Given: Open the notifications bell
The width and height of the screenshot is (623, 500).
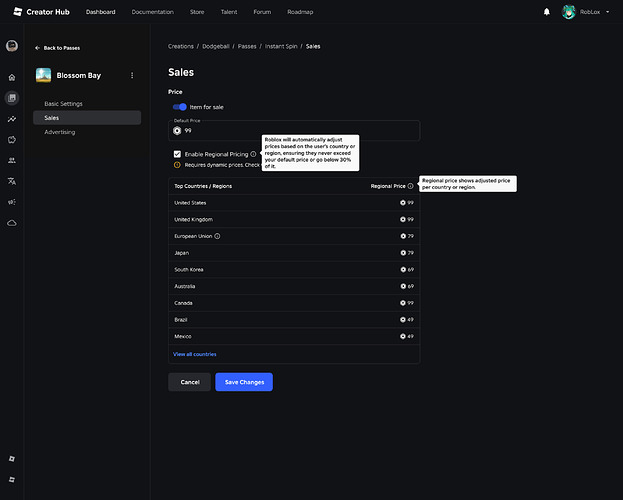Looking at the screenshot, I should (x=547, y=12).
